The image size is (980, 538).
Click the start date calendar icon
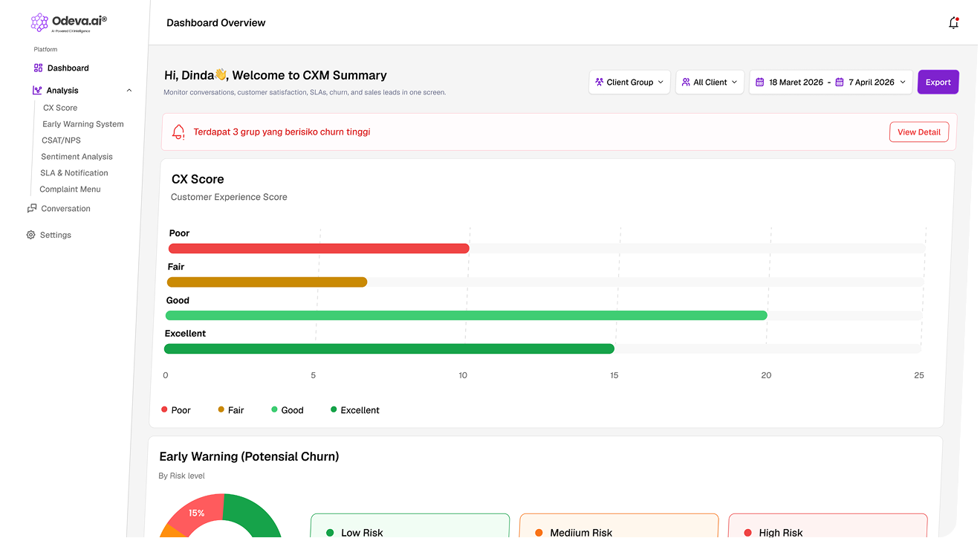[x=760, y=82]
